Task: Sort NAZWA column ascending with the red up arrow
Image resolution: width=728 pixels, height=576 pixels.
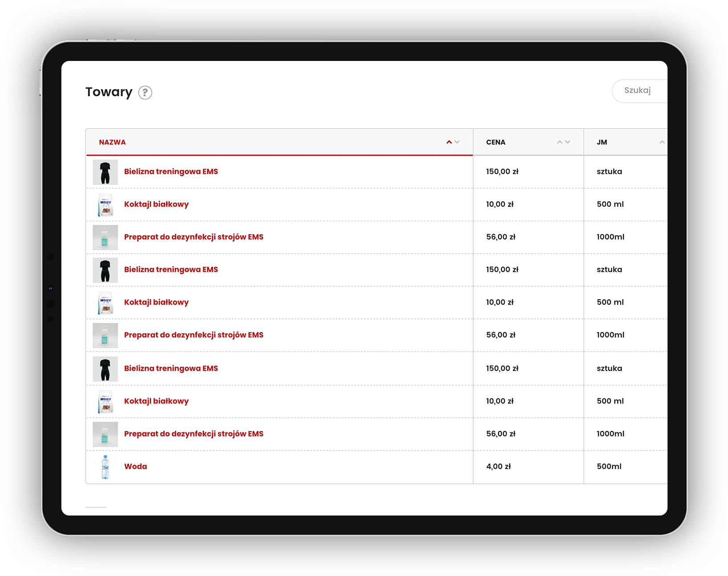Action: tap(449, 142)
